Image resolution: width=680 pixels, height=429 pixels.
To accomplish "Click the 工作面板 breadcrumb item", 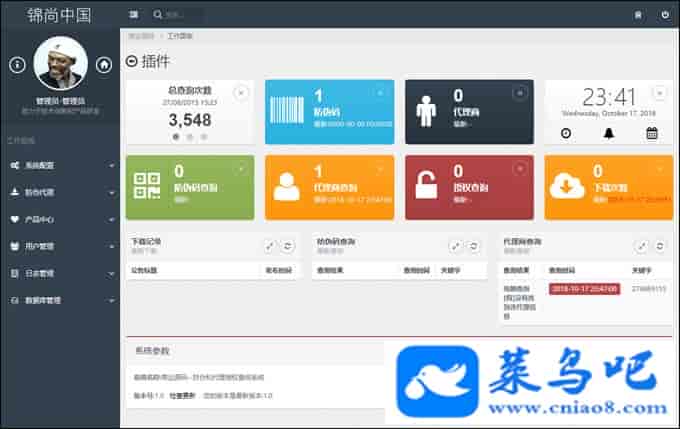I will point(180,36).
